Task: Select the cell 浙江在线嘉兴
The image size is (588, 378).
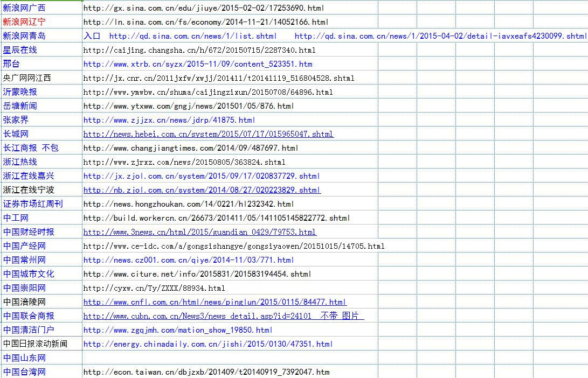Action: [41, 176]
